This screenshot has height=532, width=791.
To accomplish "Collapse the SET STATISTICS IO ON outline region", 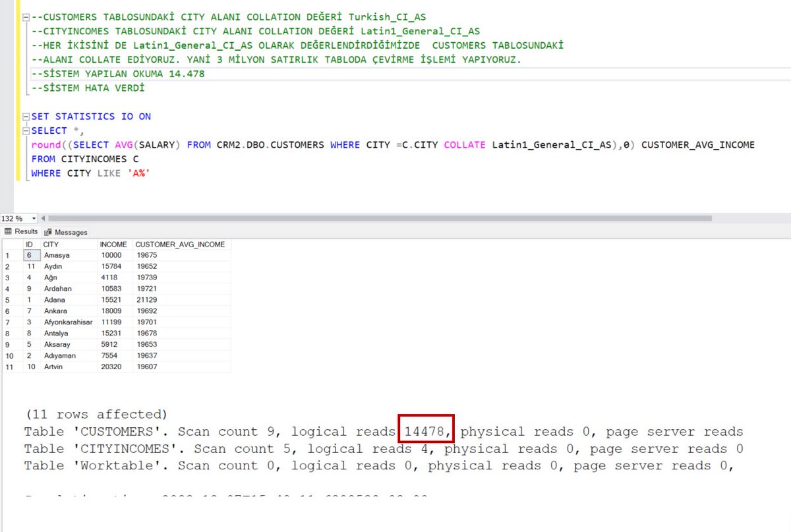I will [x=26, y=117].
